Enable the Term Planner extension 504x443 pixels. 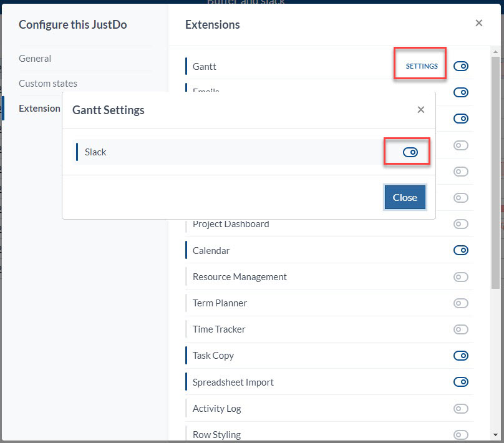[460, 303]
